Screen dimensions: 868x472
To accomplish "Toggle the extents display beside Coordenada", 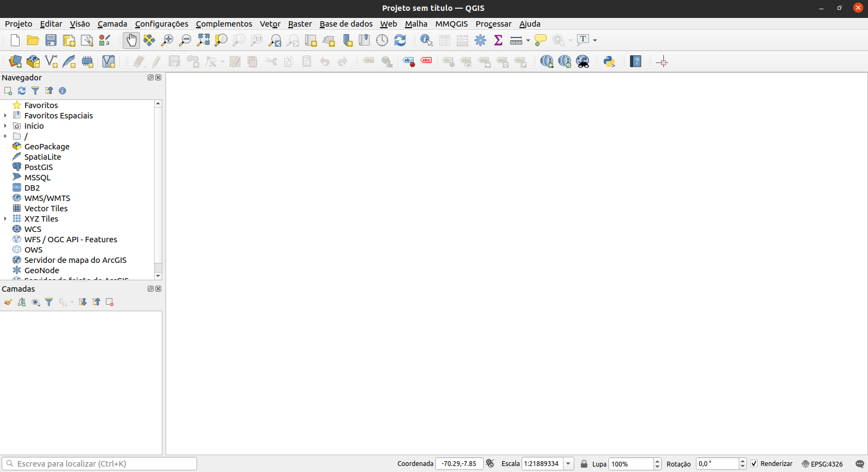I will pos(490,463).
